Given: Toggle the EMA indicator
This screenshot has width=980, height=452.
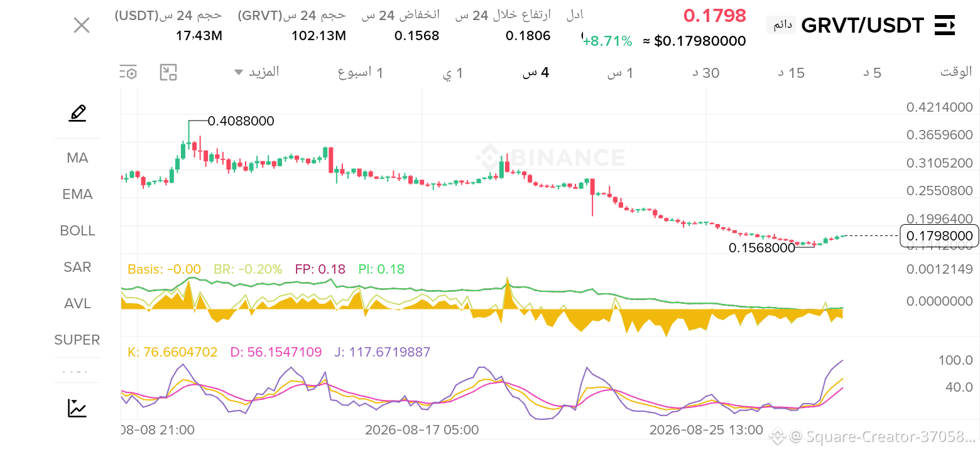Looking at the screenshot, I should [77, 194].
